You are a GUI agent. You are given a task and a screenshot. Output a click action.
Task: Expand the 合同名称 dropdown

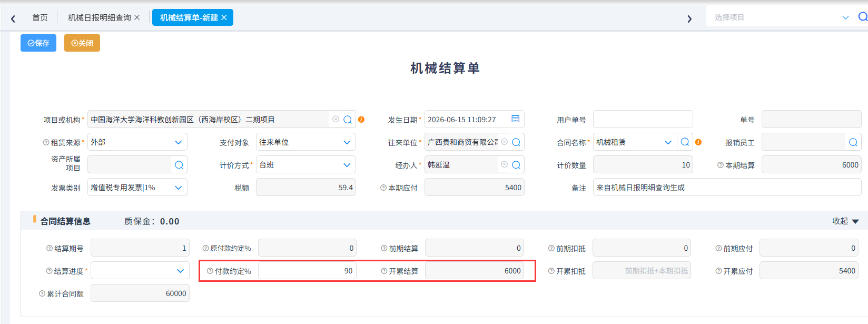click(x=668, y=142)
